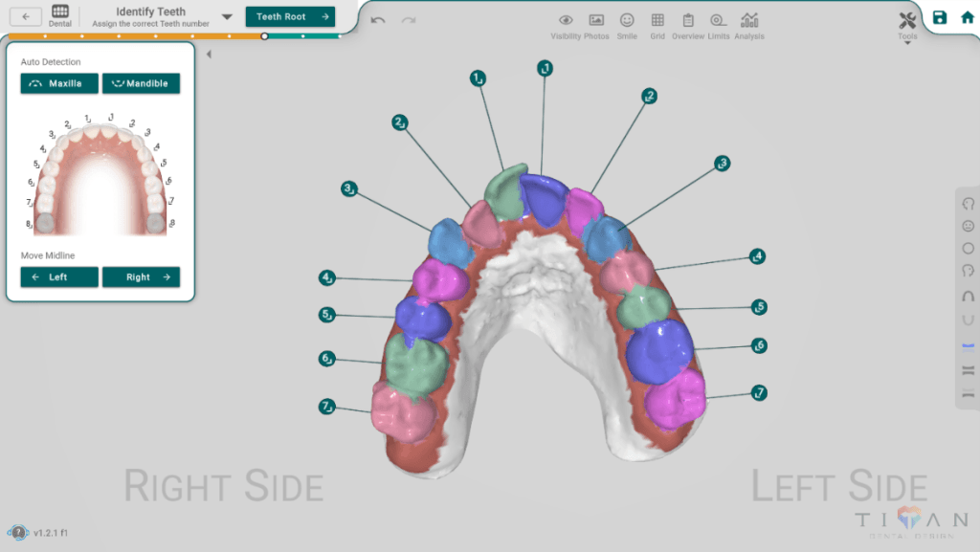Move the midline Right
The image size is (980, 552).
coord(142,276)
